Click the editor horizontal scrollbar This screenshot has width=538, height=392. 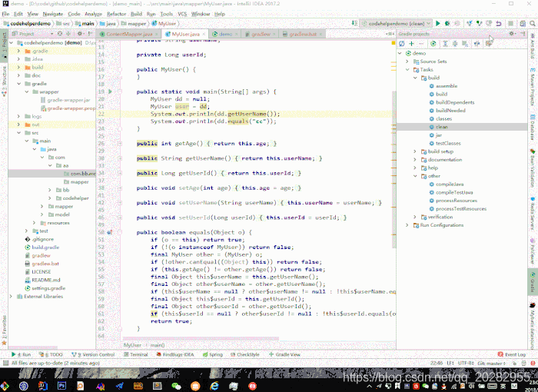coord(201,339)
